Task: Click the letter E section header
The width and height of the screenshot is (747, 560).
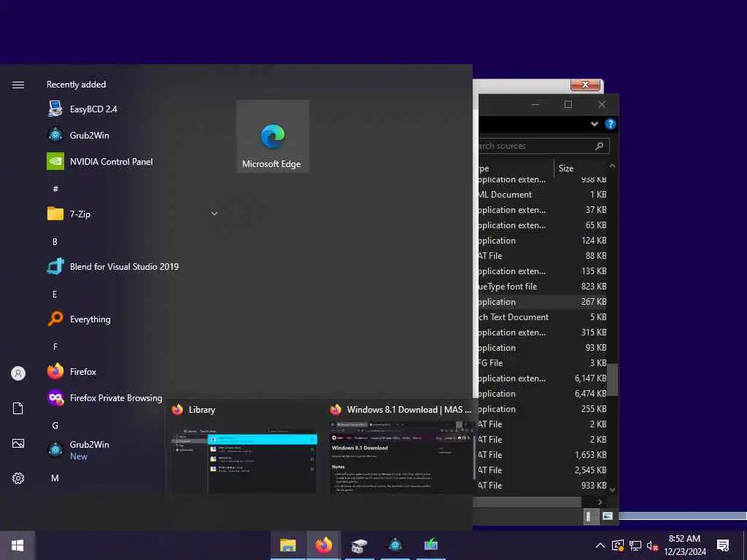Action: click(55, 294)
